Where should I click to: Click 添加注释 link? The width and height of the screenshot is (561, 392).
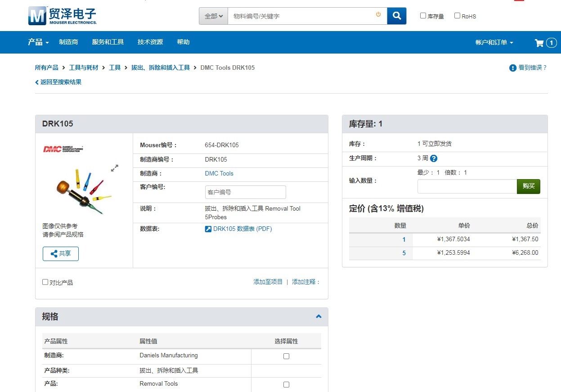[306, 282]
